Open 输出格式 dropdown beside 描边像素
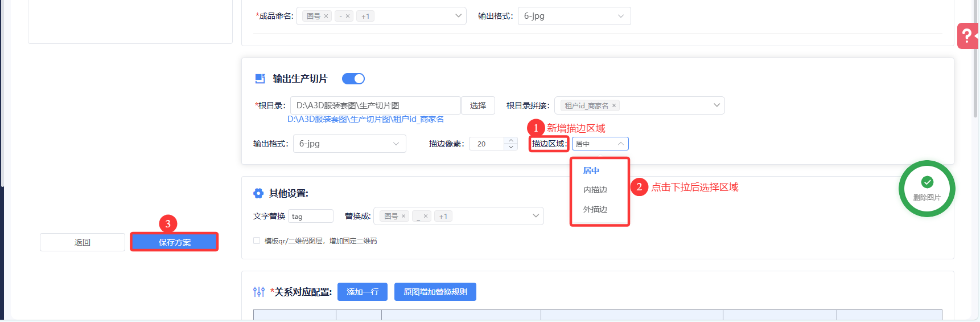980x322 pixels. [349, 144]
